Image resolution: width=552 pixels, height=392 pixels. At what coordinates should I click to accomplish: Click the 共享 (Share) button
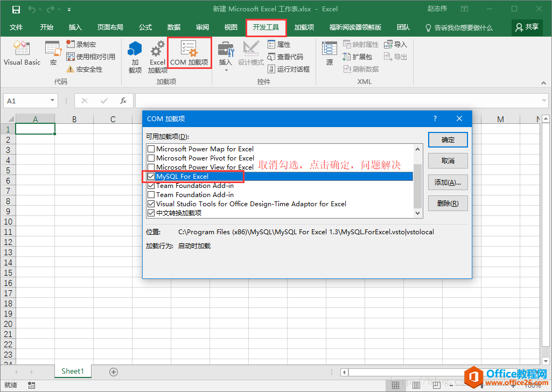coord(527,27)
